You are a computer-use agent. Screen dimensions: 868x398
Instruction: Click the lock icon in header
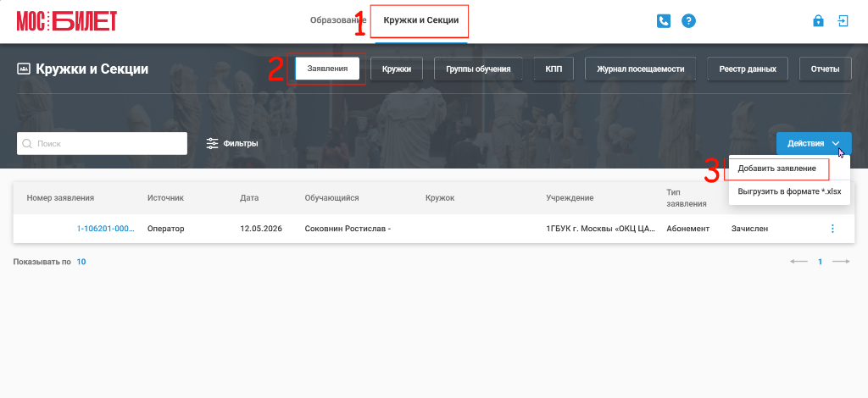pos(818,21)
